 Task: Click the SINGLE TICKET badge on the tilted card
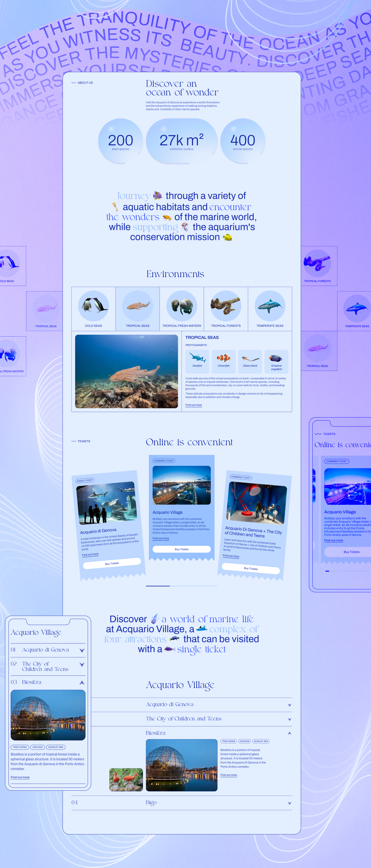85,480
